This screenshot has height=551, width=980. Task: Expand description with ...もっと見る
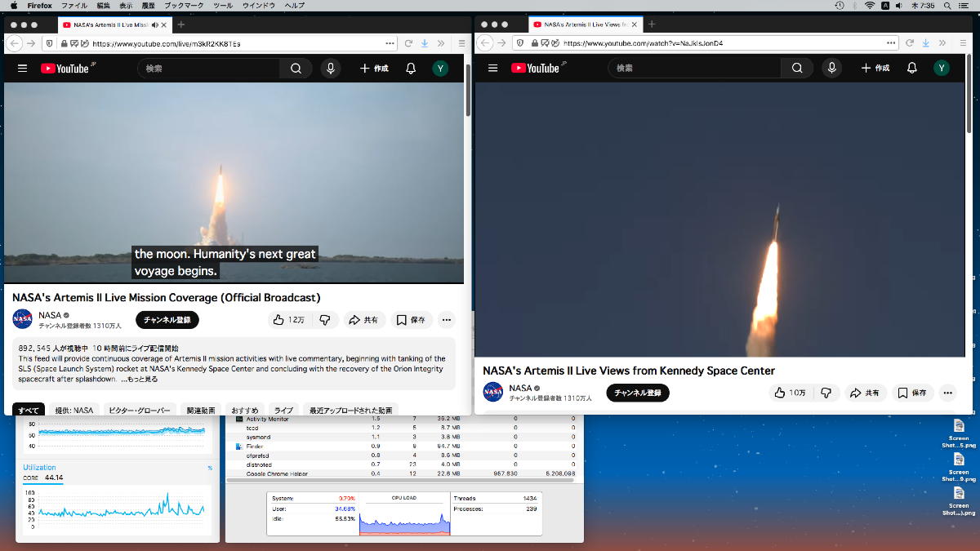point(140,380)
